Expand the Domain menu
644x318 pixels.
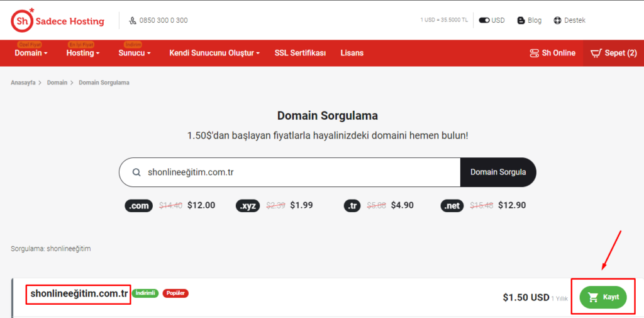pos(31,53)
